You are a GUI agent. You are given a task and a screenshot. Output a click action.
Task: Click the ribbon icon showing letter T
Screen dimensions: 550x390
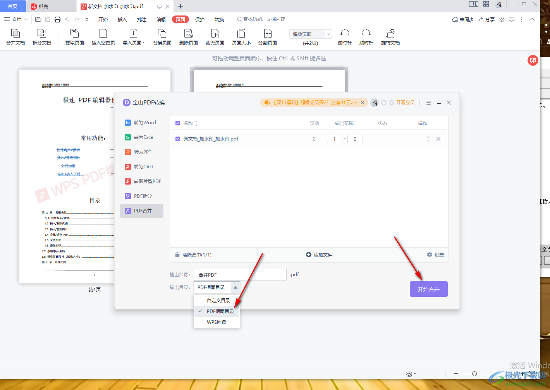(x=133, y=37)
